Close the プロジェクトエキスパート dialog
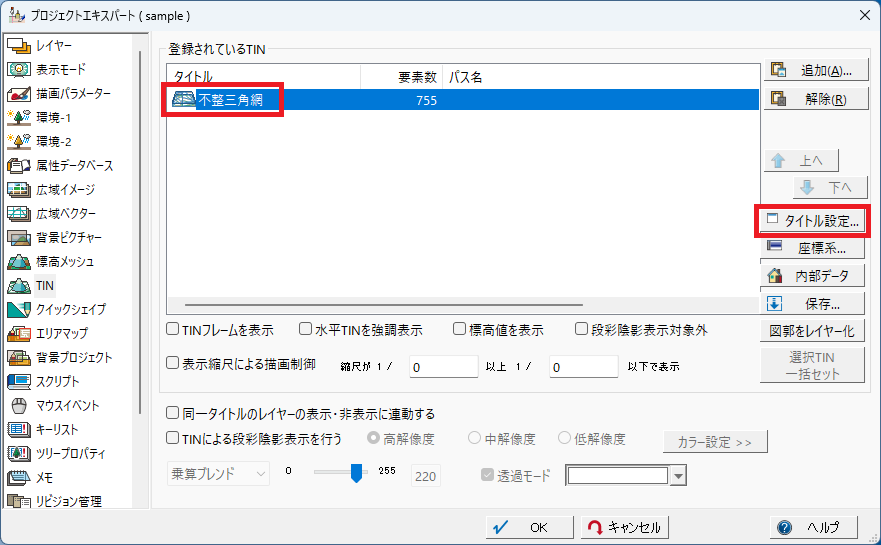Image resolution: width=881 pixels, height=545 pixels. tap(865, 15)
